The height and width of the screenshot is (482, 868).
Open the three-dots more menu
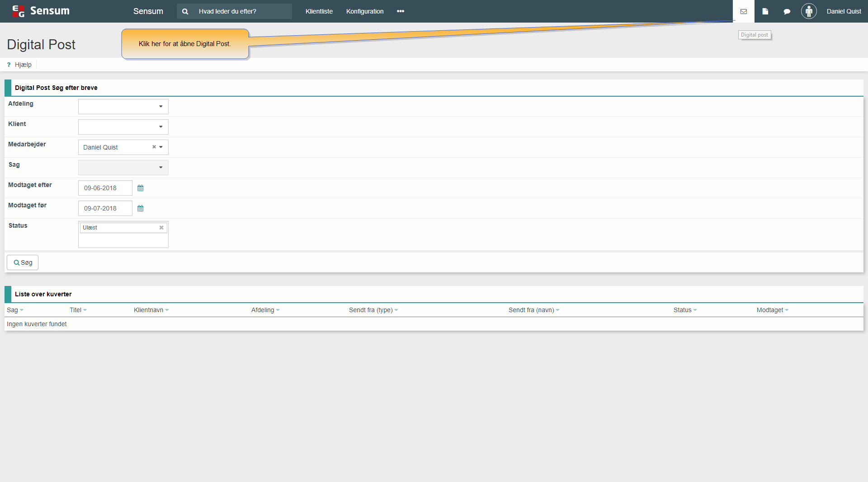tap(400, 11)
